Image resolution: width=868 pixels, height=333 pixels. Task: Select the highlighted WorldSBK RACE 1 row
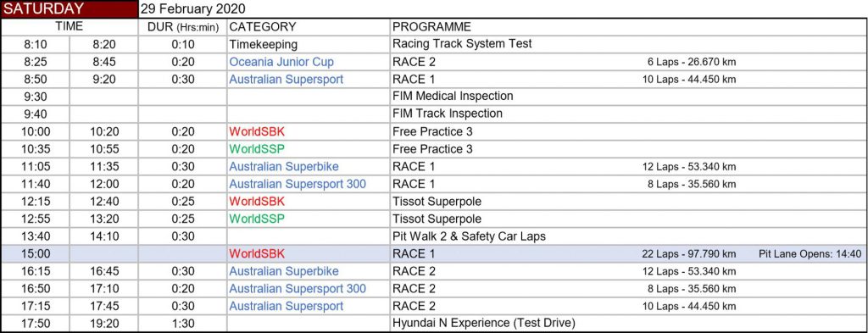click(x=434, y=254)
